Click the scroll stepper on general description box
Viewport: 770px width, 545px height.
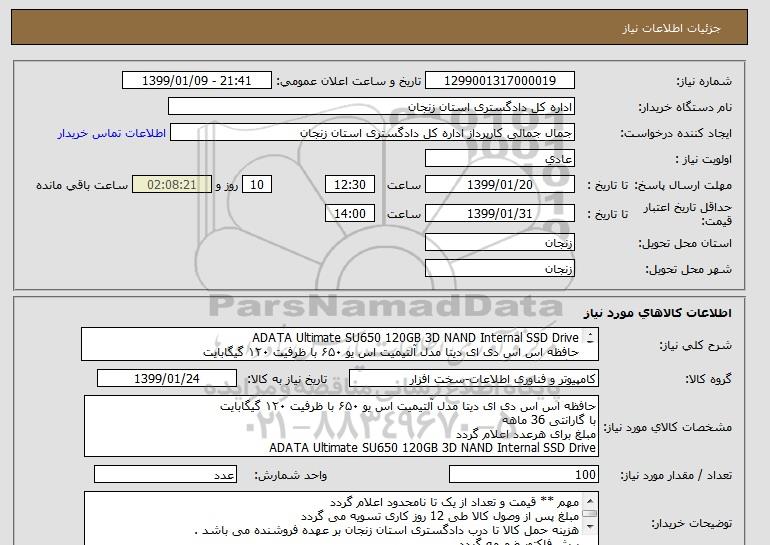(590, 338)
